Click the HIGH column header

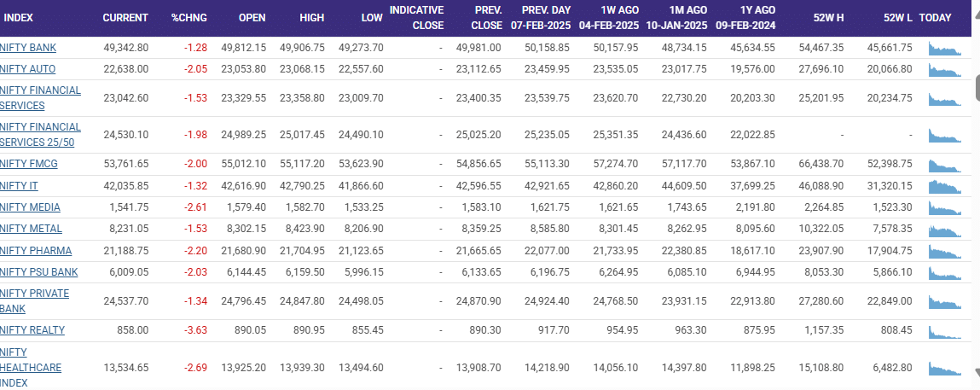point(312,18)
